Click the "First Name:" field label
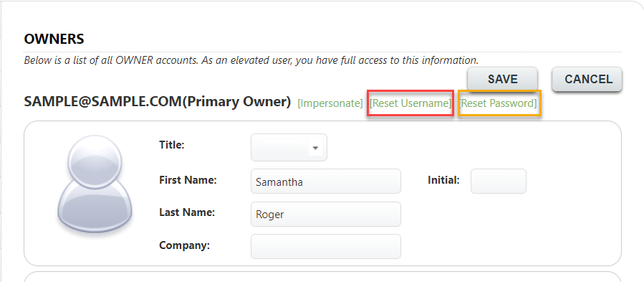 188,180
